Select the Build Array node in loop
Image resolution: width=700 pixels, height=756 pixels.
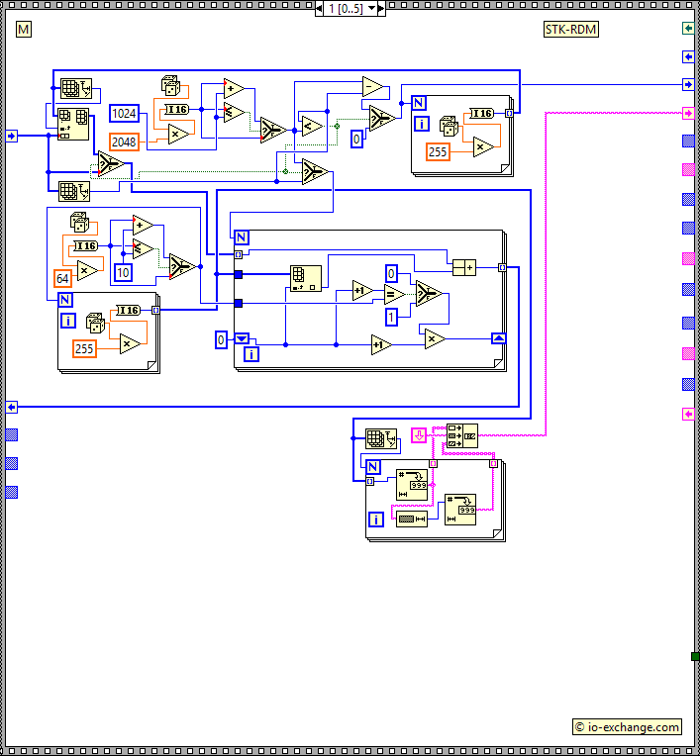[464, 267]
